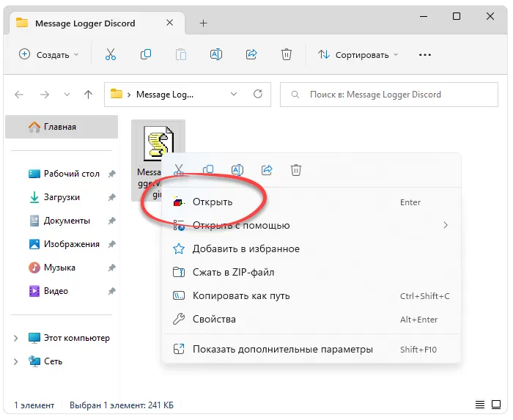Close the Message Logger Discord tab
This screenshot has width=513, height=420.
pyautogui.click(x=169, y=23)
